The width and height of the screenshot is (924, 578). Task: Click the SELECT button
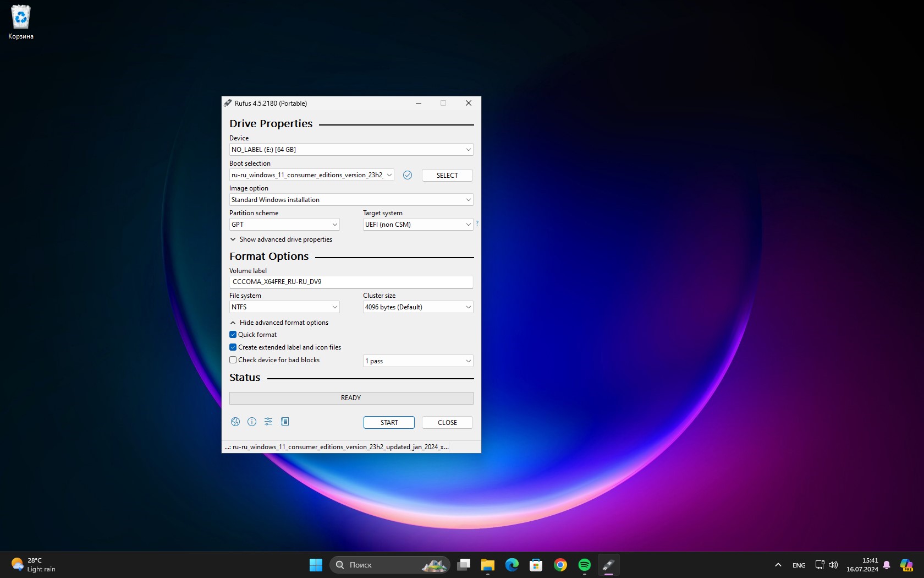pos(447,175)
